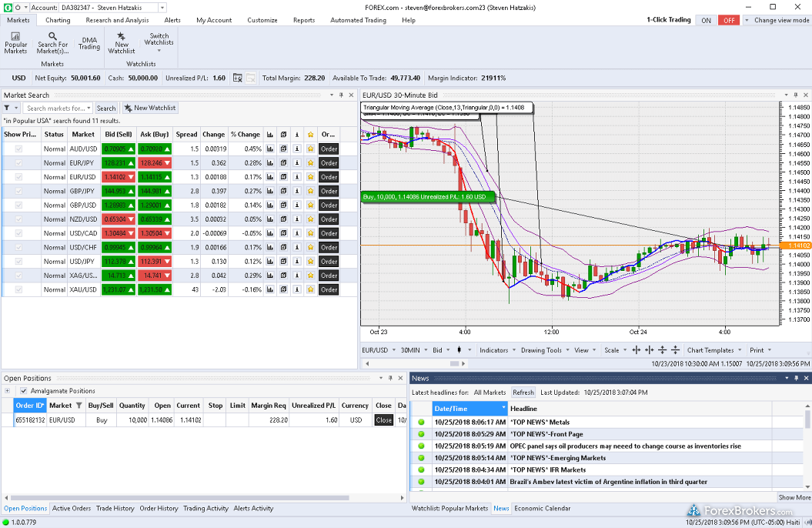
Task: Turn 1-Click Trading OFF
Action: click(729, 20)
